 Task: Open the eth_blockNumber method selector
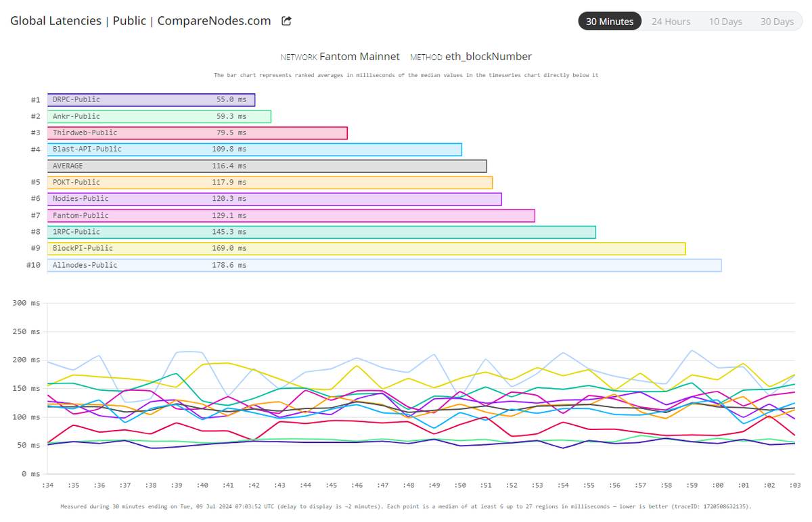click(489, 57)
